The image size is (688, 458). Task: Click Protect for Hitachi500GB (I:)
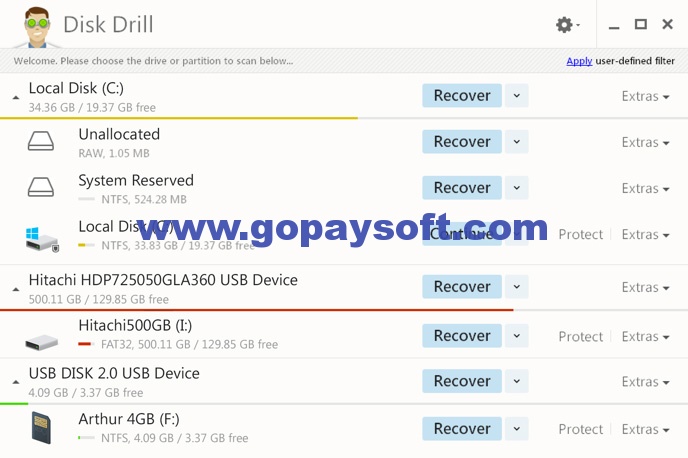pos(580,336)
